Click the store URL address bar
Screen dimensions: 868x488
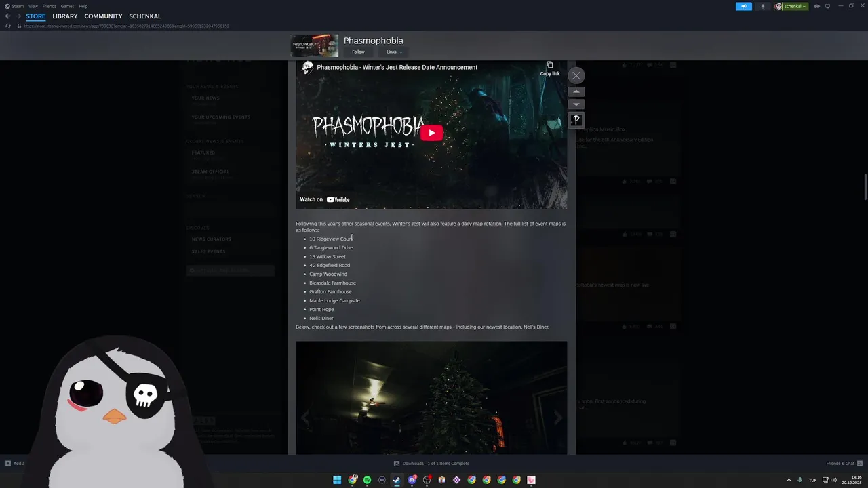click(127, 26)
